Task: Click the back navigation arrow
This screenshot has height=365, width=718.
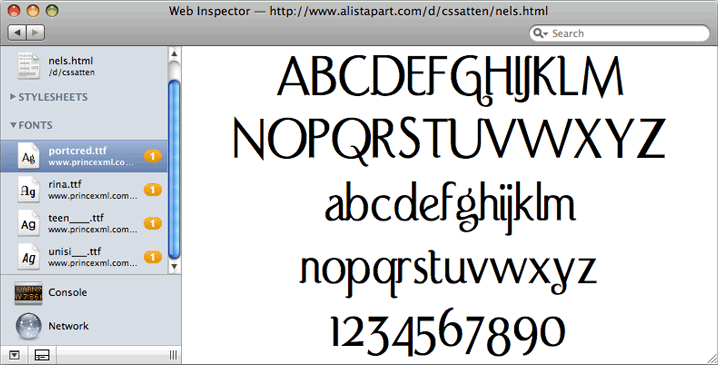Action: click(x=17, y=33)
